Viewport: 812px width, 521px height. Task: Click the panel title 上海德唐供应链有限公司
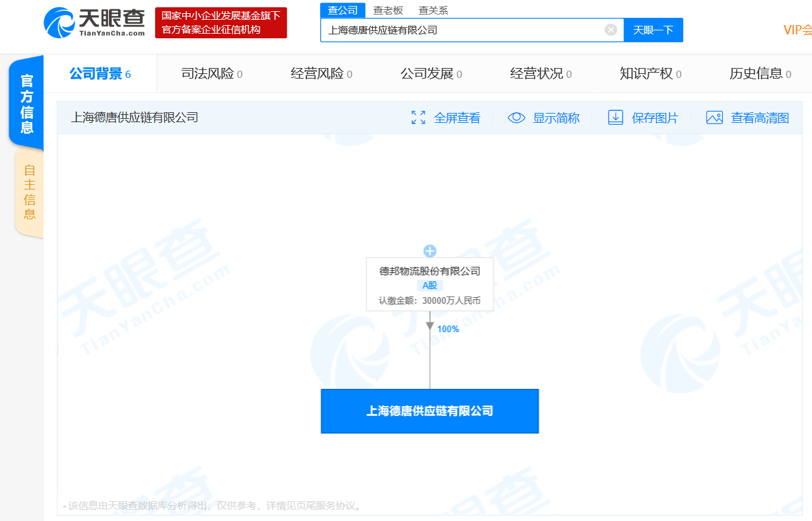coord(135,118)
